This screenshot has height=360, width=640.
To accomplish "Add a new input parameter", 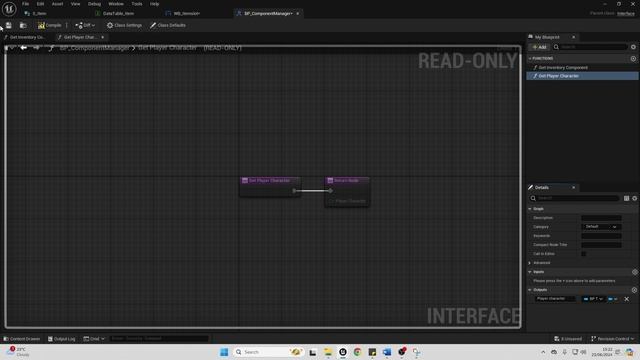I will coord(635,272).
